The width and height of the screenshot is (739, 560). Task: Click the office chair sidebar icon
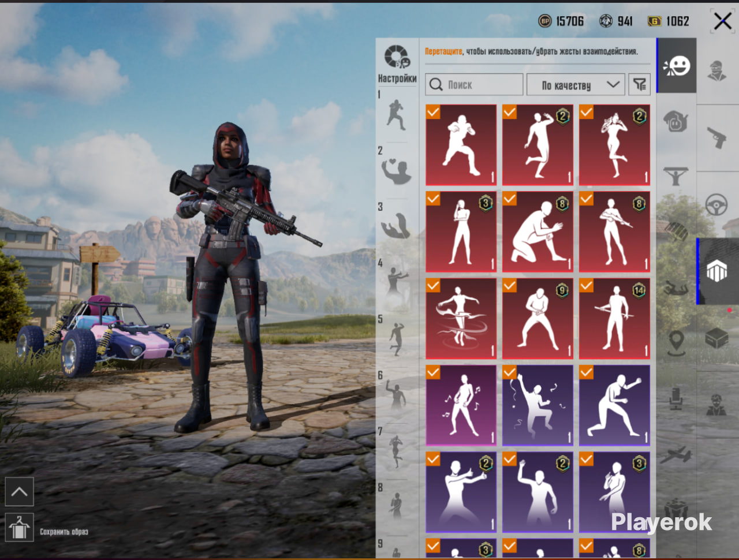pyautogui.click(x=676, y=399)
